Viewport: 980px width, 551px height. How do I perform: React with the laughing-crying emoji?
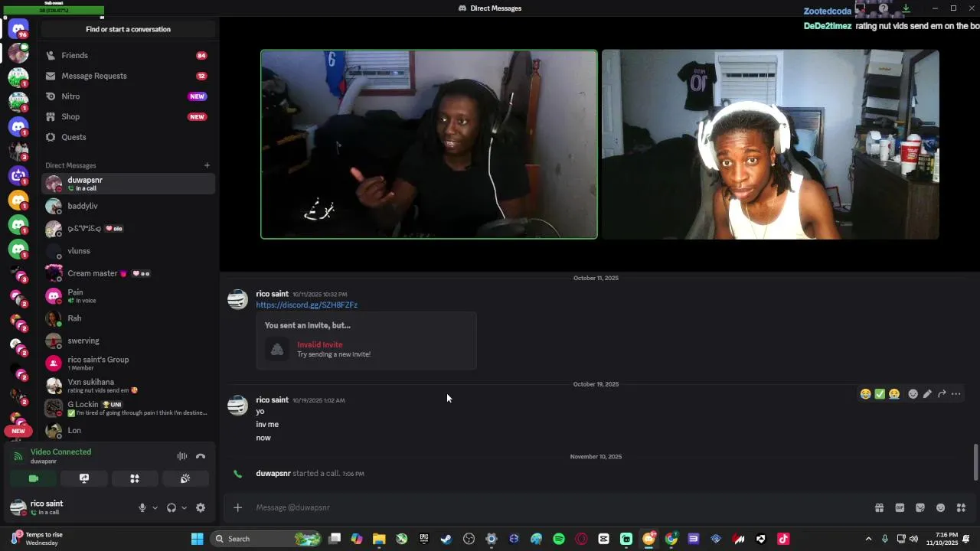[x=865, y=394]
